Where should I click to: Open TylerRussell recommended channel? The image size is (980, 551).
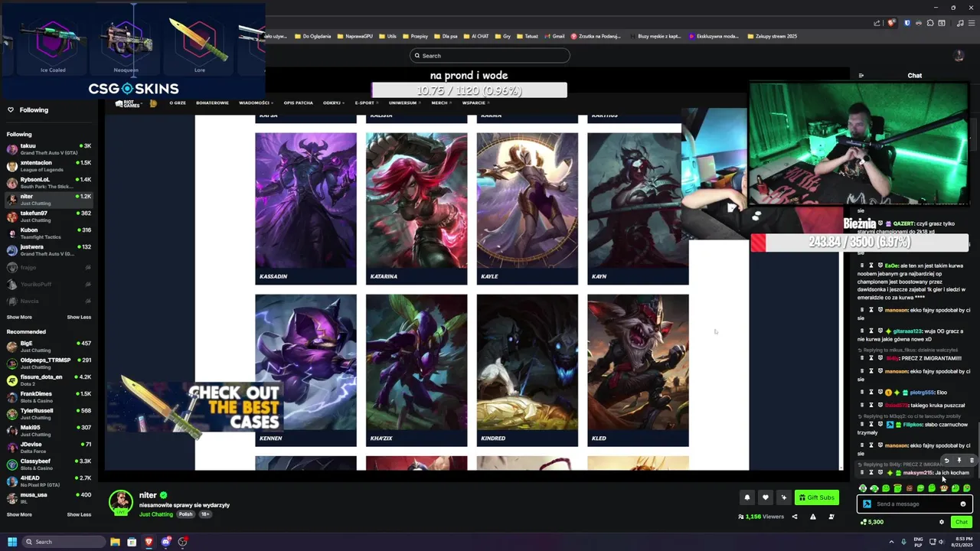click(49, 414)
